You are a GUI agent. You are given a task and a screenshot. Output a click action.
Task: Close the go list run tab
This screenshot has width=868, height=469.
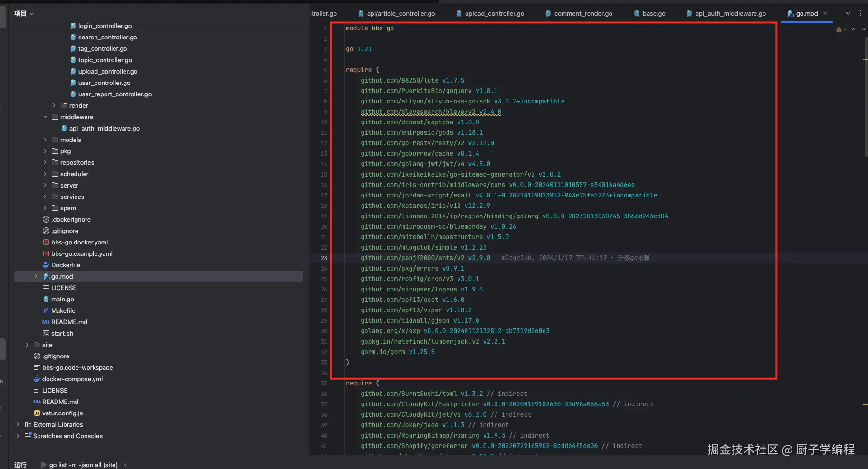(125, 465)
